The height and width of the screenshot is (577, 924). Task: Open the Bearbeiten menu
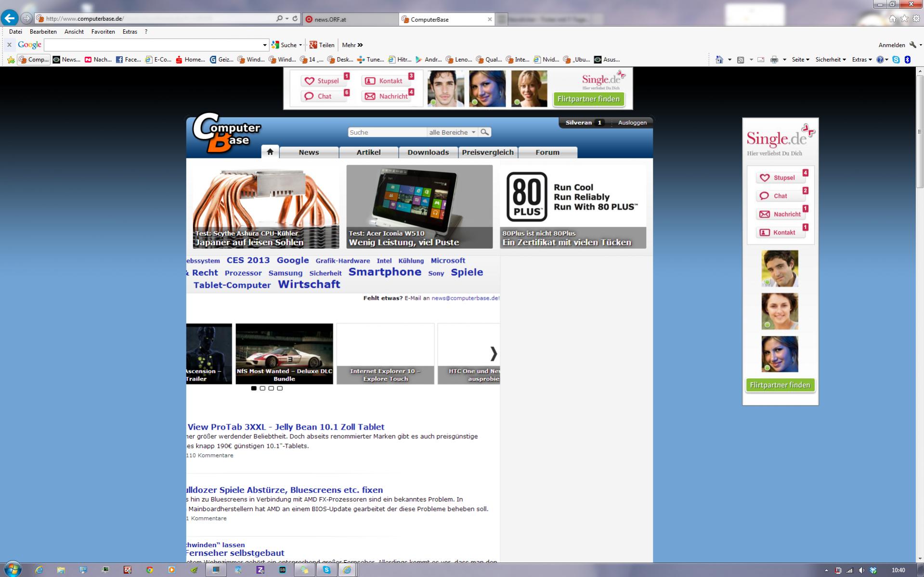point(43,32)
